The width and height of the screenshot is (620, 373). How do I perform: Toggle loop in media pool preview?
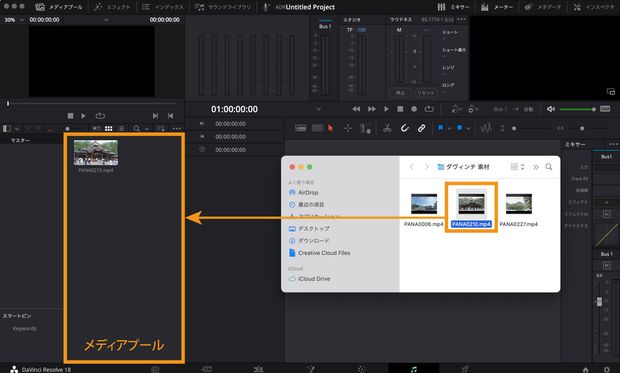[100, 116]
